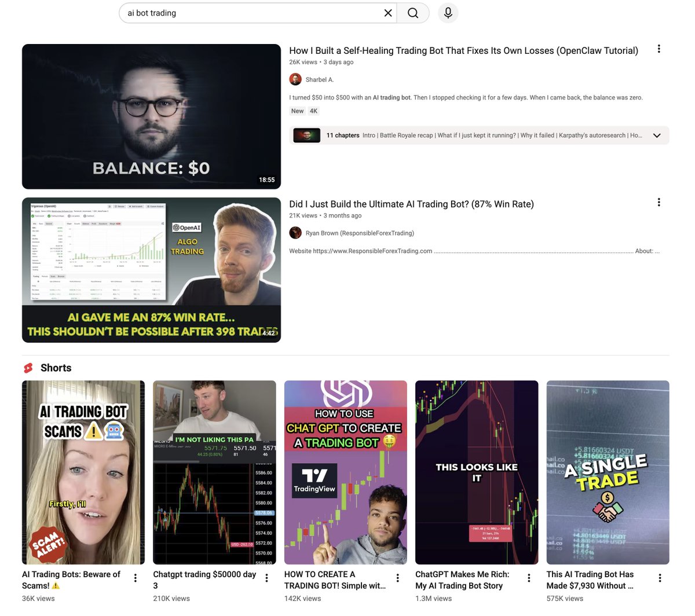Visit the Sharbel A. channel name link
The width and height of the screenshot is (695, 616).
320,80
